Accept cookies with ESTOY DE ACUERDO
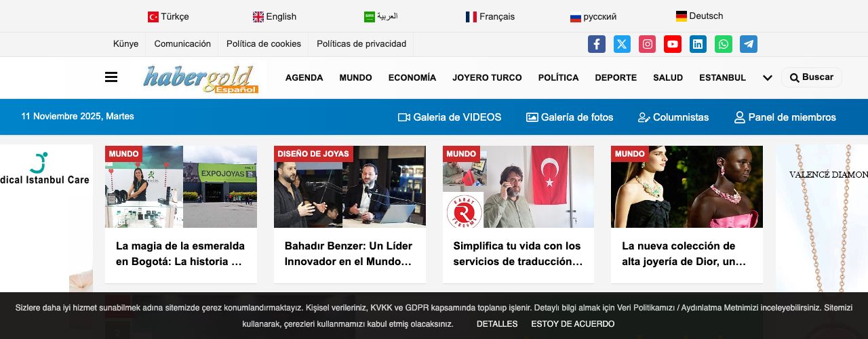Viewport: 868px width, 339px height. point(573,324)
